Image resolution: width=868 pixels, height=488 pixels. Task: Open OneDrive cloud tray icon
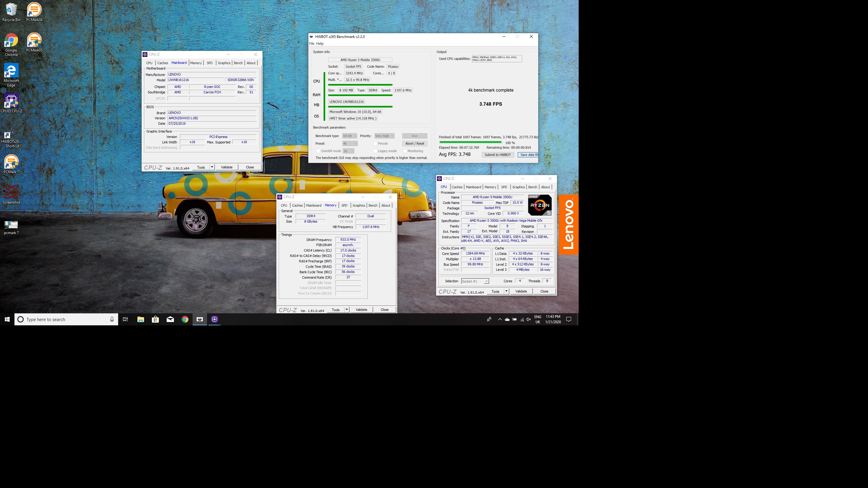click(x=507, y=319)
